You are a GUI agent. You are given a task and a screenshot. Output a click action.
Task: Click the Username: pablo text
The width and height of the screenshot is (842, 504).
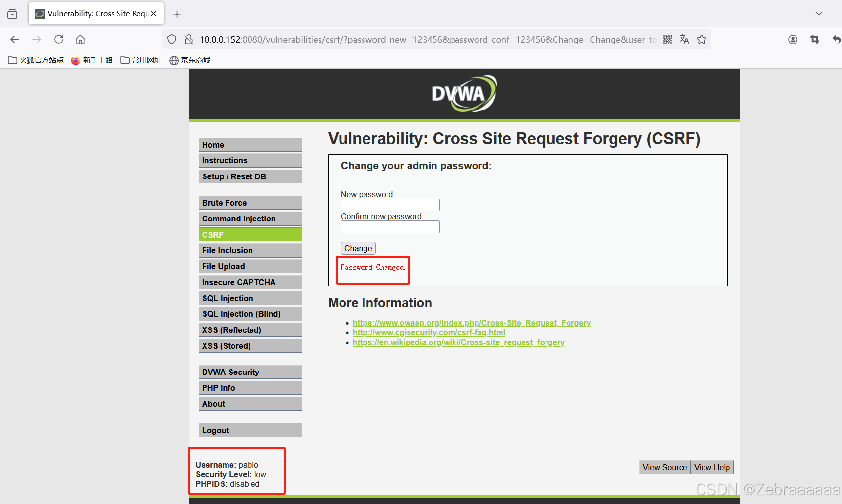click(x=227, y=465)
